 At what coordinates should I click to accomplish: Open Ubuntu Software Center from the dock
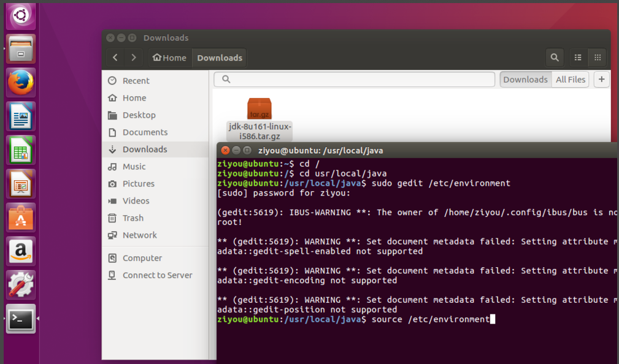tap(20, 218)
